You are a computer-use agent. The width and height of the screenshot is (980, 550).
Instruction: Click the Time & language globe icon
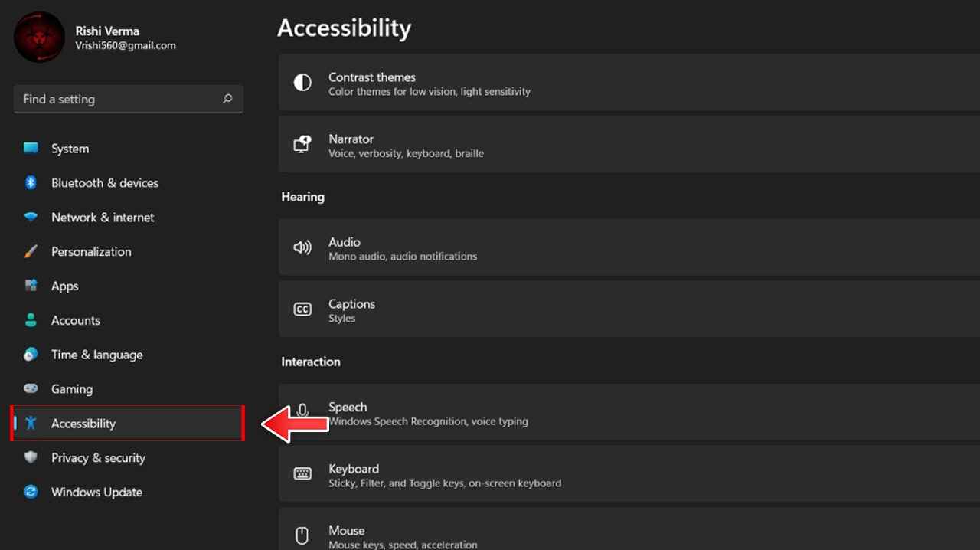click(31, 354)
